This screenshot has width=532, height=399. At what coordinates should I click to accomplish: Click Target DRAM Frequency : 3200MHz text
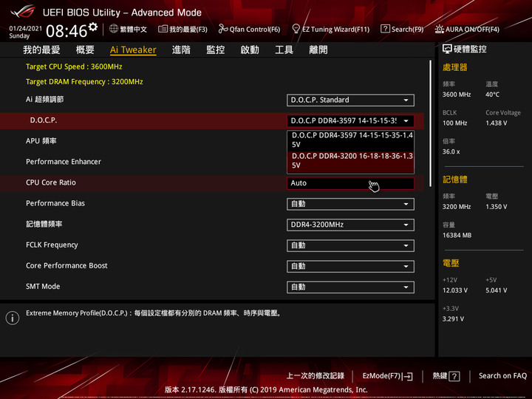pos(84,82)
